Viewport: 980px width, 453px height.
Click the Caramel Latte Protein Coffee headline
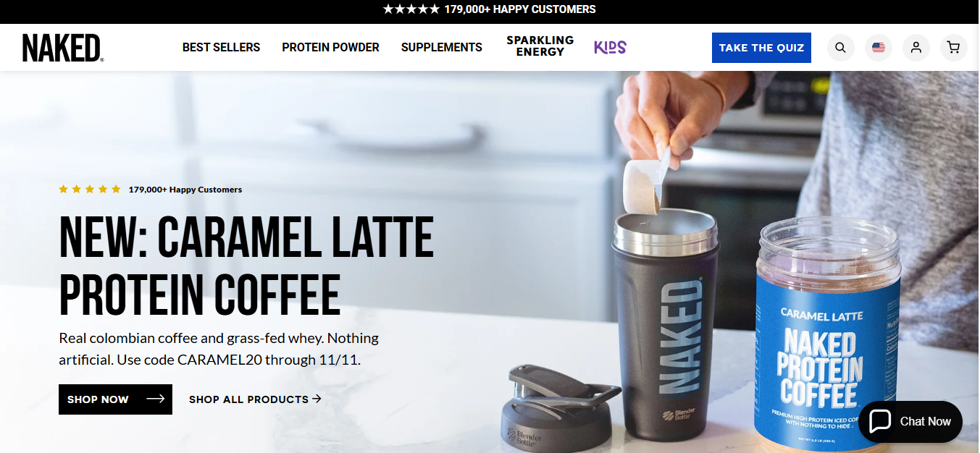point(246,266)
